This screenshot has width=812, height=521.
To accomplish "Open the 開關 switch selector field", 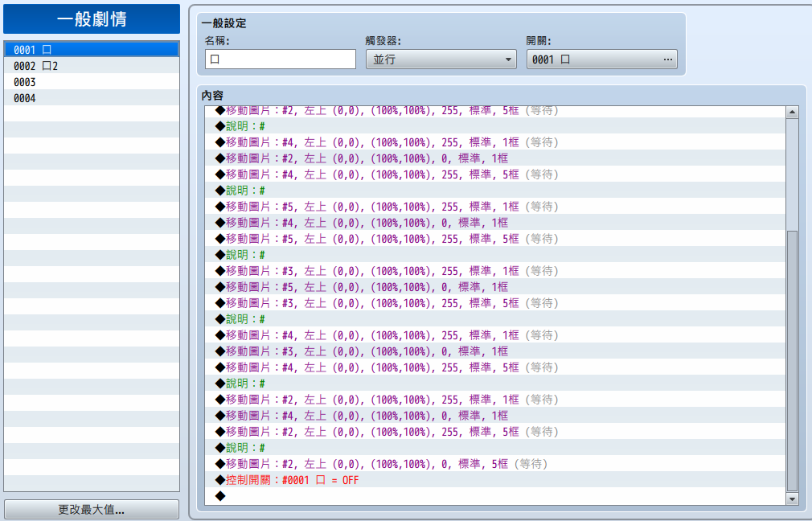I will click(601, 59).
